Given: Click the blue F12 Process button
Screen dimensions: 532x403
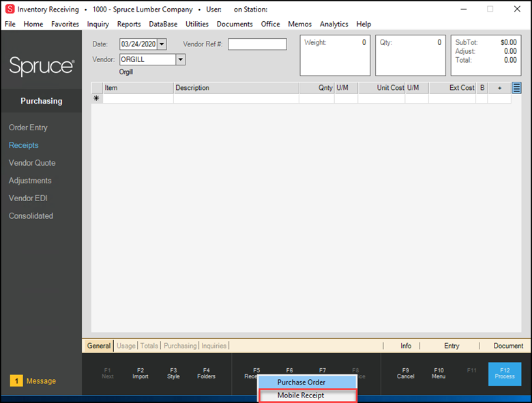Looking at the screenshot, I should coord(505,374).
